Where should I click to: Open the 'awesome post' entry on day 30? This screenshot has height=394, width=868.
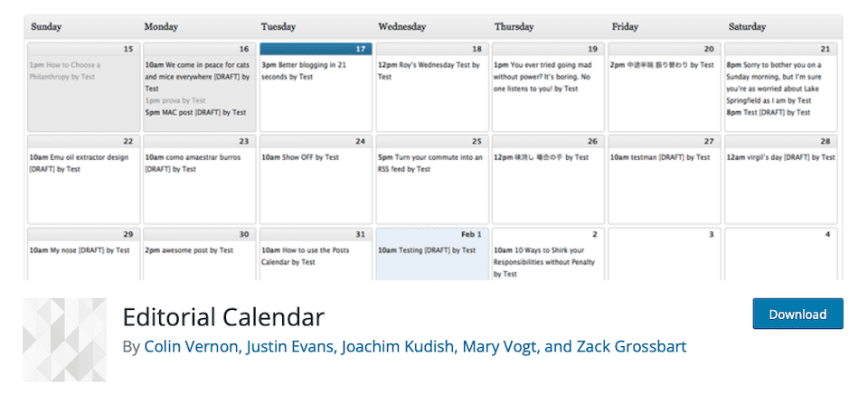point(189,250)
